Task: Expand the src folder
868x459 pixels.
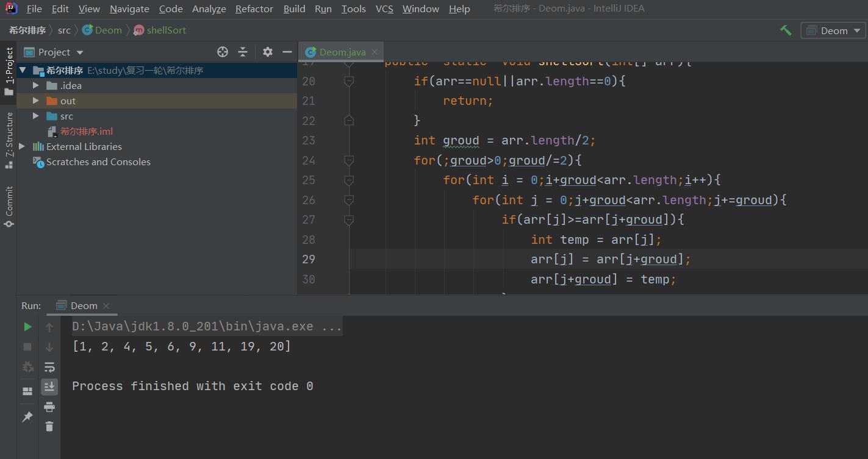Action: (36, 116)
